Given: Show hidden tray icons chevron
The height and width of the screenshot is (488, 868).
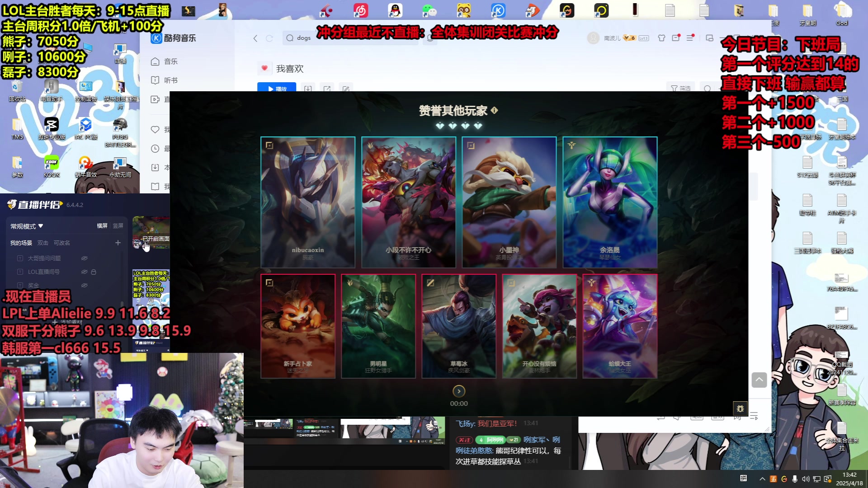Looking at the screenshot, I should click(x=762, y=479).
